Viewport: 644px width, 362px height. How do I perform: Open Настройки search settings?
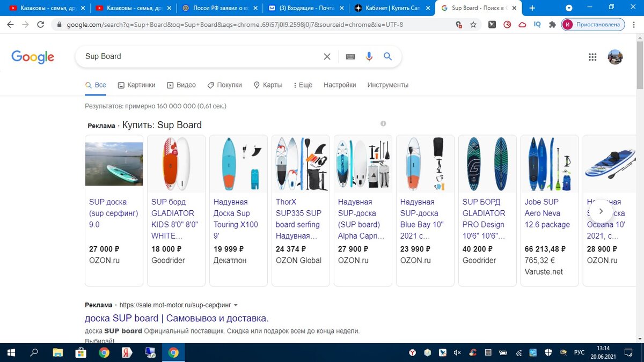pos(340,85)
